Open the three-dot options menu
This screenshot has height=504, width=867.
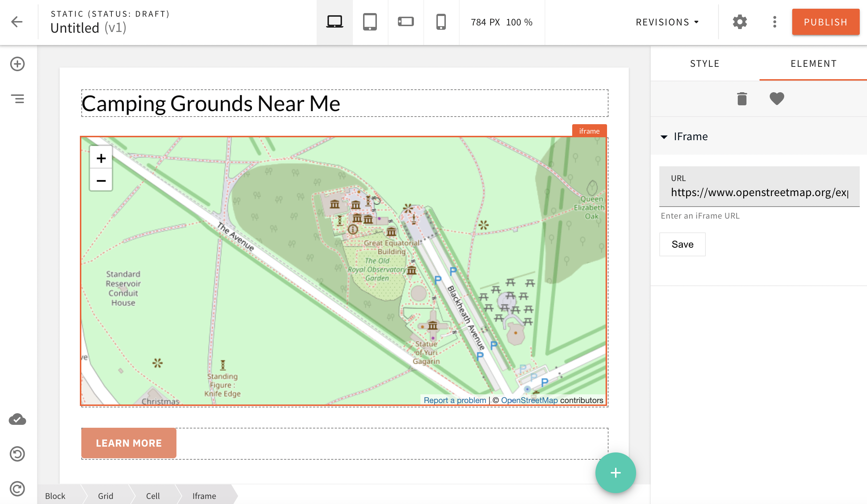coord(774,22)
